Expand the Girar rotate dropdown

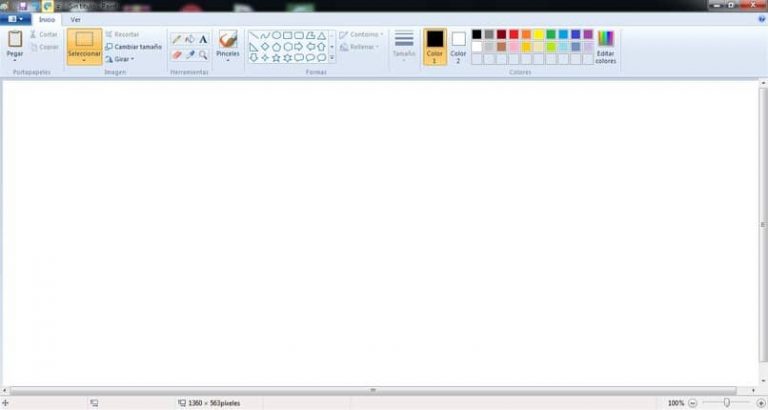coord(124,59)
